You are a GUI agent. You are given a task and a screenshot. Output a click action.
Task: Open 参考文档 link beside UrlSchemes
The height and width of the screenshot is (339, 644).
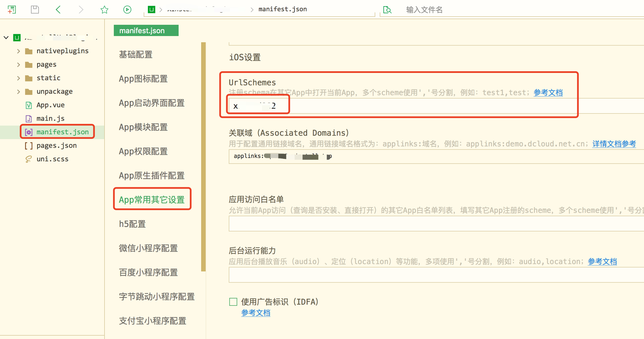tap(548, 92)
